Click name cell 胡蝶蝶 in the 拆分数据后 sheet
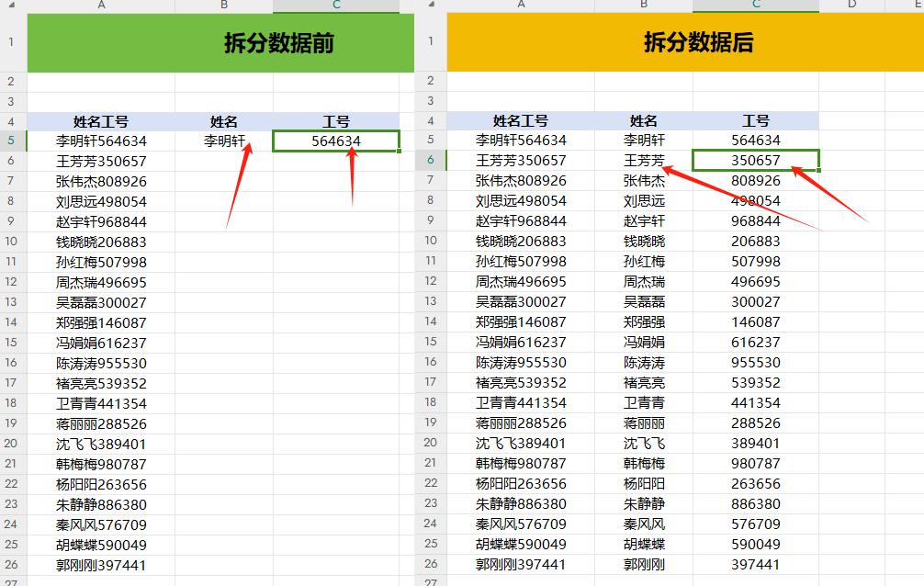This screenshot has height=586, width=924. pos(644,544)
